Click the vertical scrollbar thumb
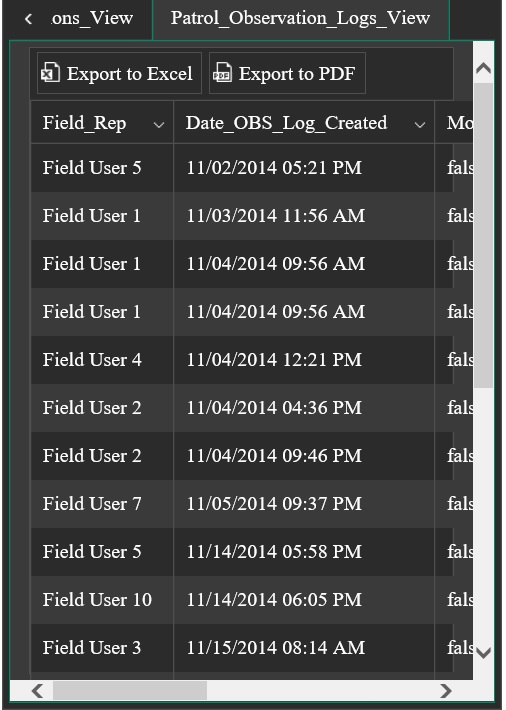 (x=483, y=235)
